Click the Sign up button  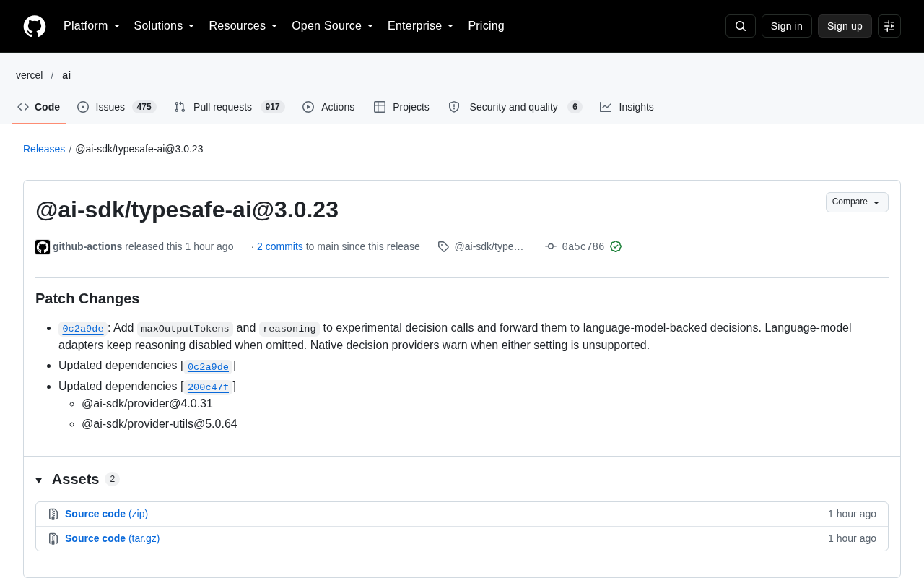pyautogui.click(x=845, y=26)
